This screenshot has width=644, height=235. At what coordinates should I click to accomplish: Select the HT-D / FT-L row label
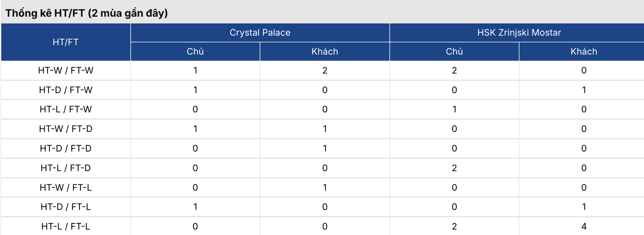click(65, 207)
